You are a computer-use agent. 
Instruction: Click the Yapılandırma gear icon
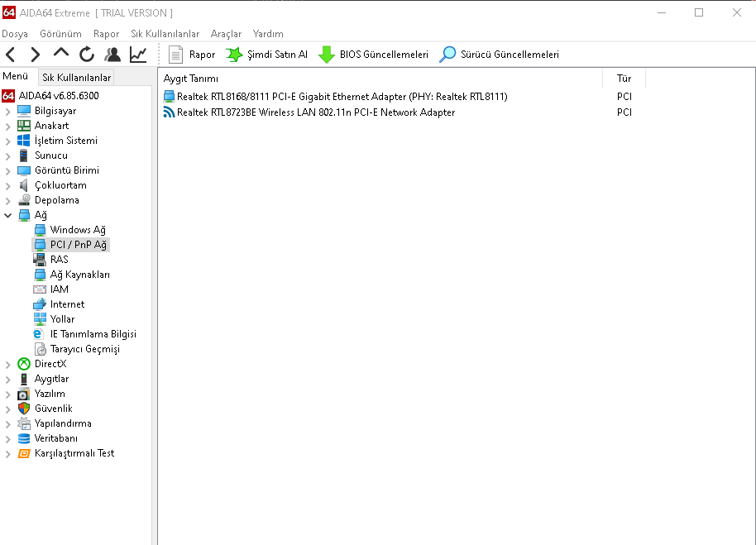point(24,423)
